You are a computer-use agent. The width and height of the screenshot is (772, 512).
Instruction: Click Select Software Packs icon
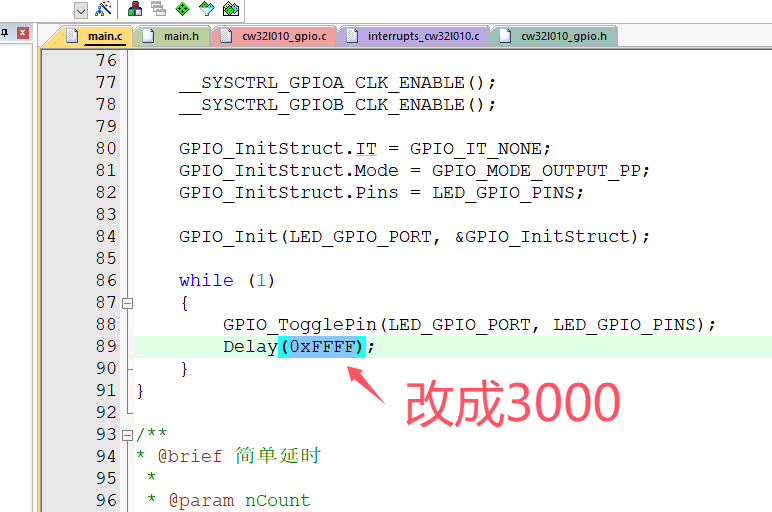(207, 9)
